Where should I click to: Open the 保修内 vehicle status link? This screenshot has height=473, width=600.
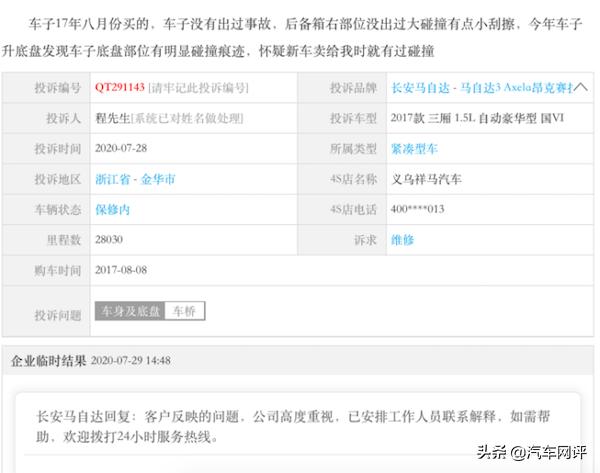pos(112,209)
